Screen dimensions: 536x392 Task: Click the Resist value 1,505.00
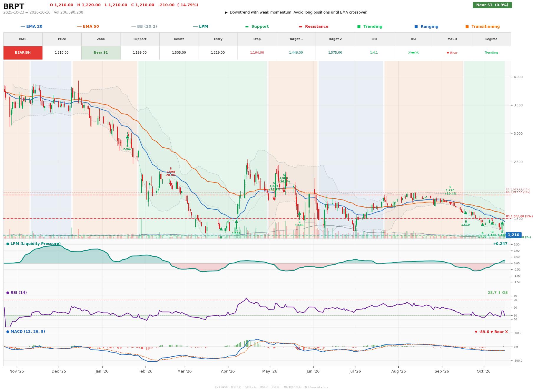(179, 53)
